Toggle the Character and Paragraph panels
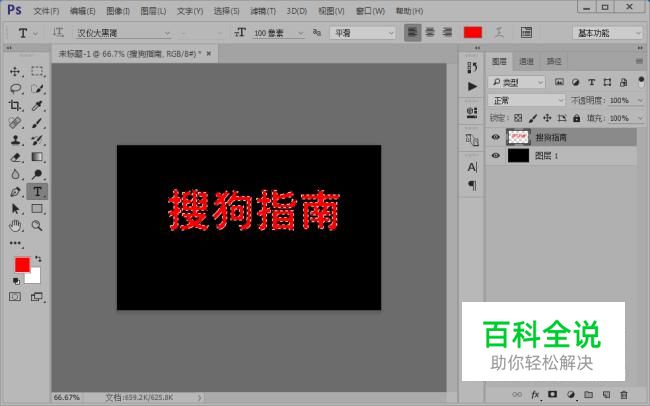The image size is (650, 406). click(x=526, y=32)
